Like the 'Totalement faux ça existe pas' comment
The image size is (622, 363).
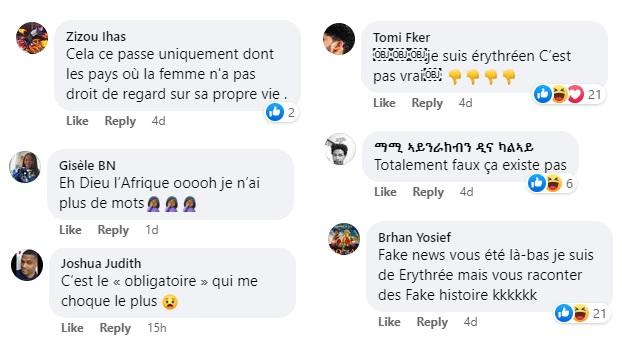click(385, 192)
